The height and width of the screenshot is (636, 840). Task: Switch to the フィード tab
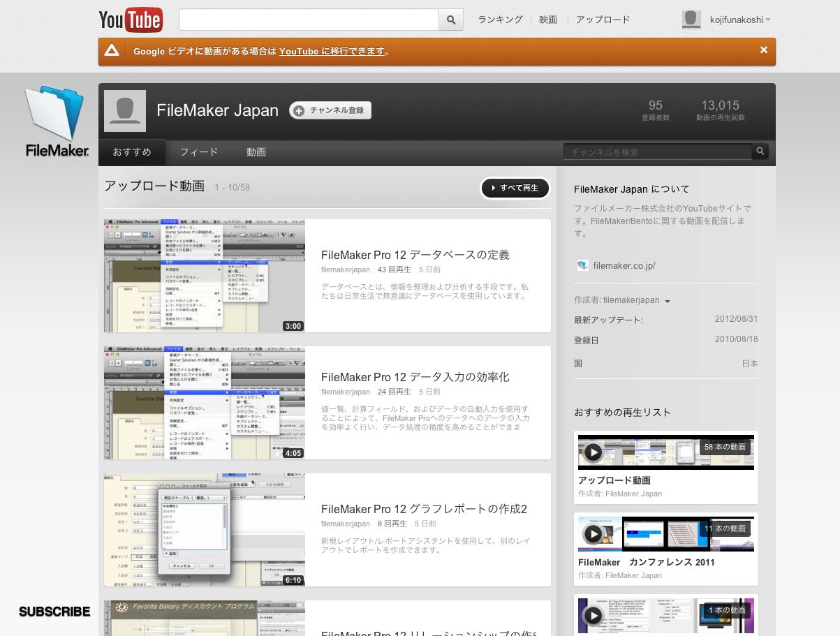tap(199, 152)
